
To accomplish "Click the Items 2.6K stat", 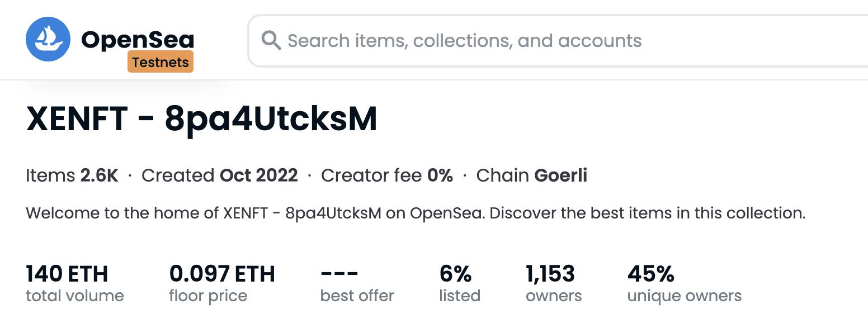I will pos(72,175).
